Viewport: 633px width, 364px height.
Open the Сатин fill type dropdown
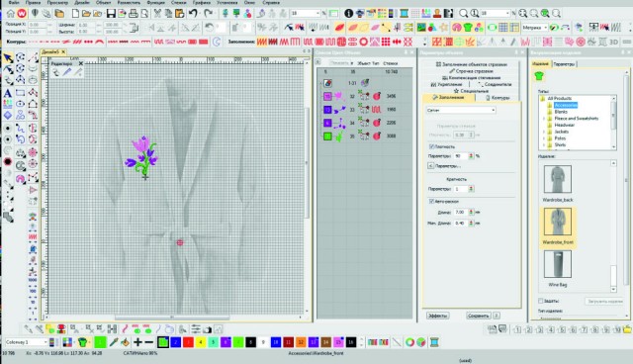(x=461, y=110)
